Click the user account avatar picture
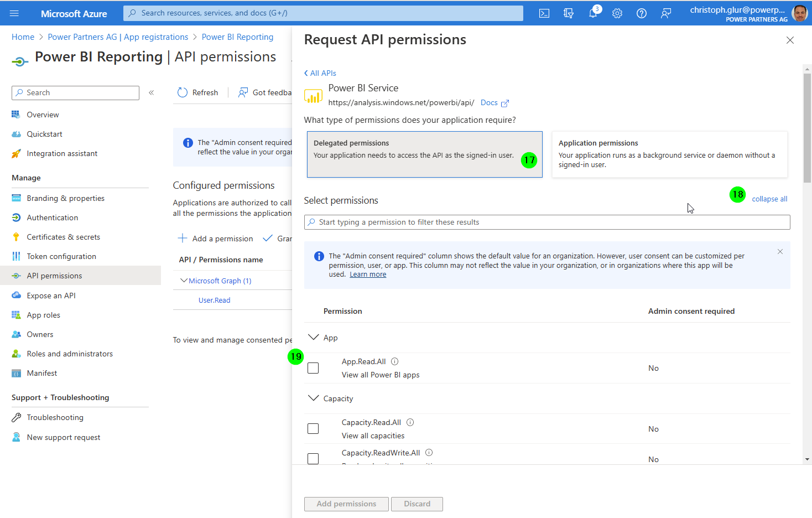Screen dimensions: 812x518 [800, 13]
